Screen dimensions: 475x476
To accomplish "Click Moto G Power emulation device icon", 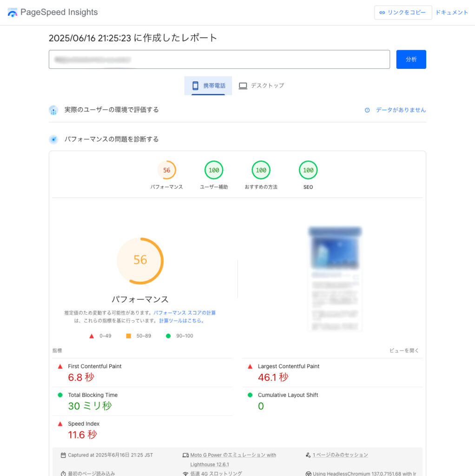I will click(x=185, y=455).
